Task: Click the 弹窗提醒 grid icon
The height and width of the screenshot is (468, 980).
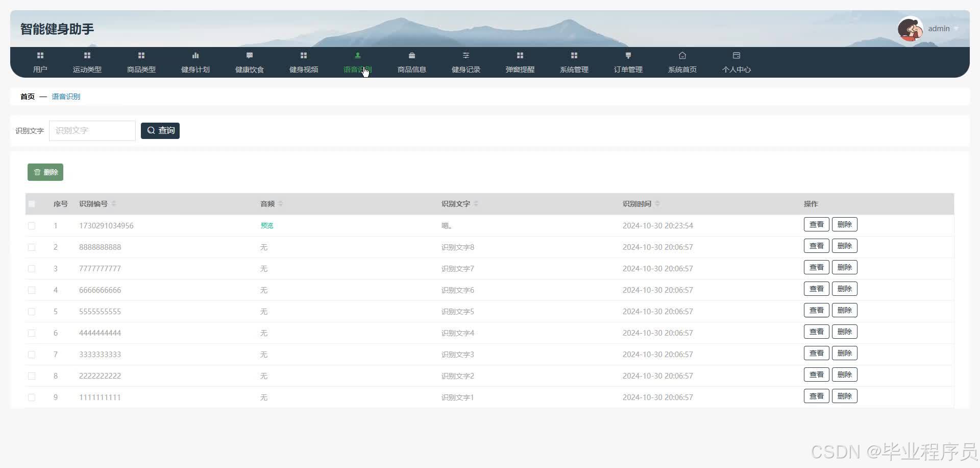Action: pyautogui.click(x=520, y=55)
